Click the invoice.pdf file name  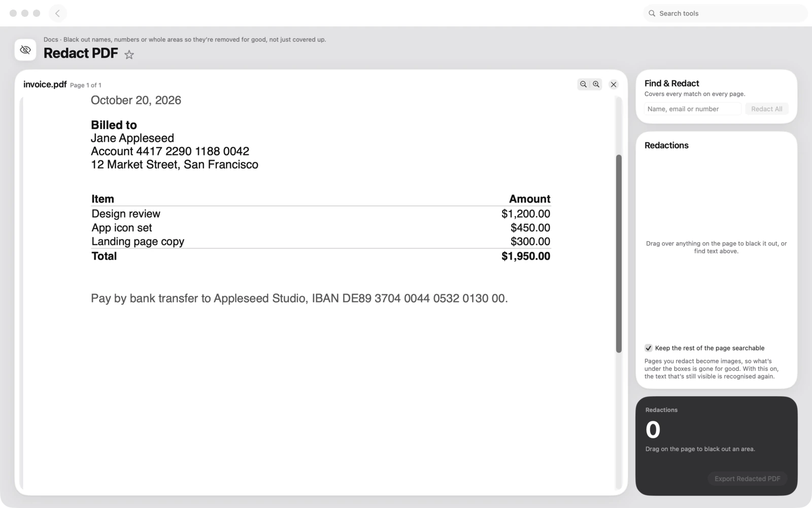pos(45,84)
